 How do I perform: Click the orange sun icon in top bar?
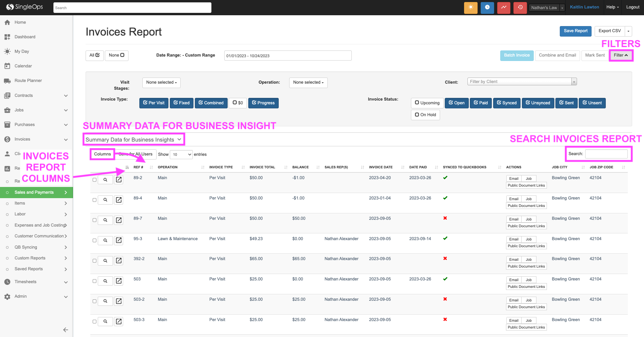470,7
